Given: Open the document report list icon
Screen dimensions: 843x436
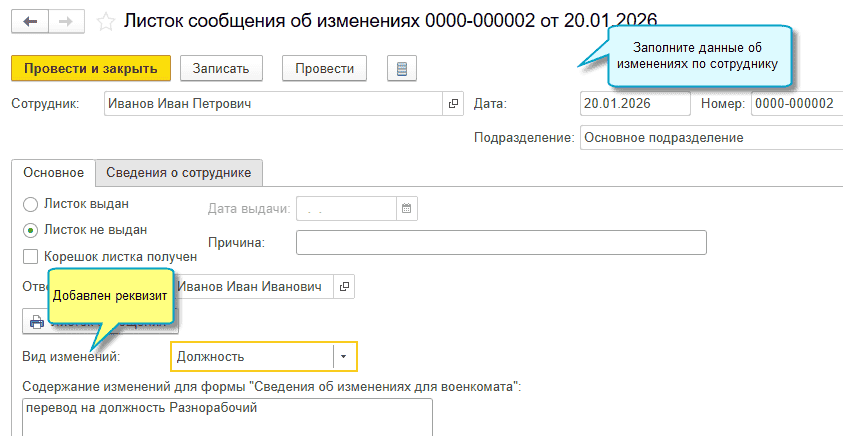Looking at the screenshot, I should (401, 68).
